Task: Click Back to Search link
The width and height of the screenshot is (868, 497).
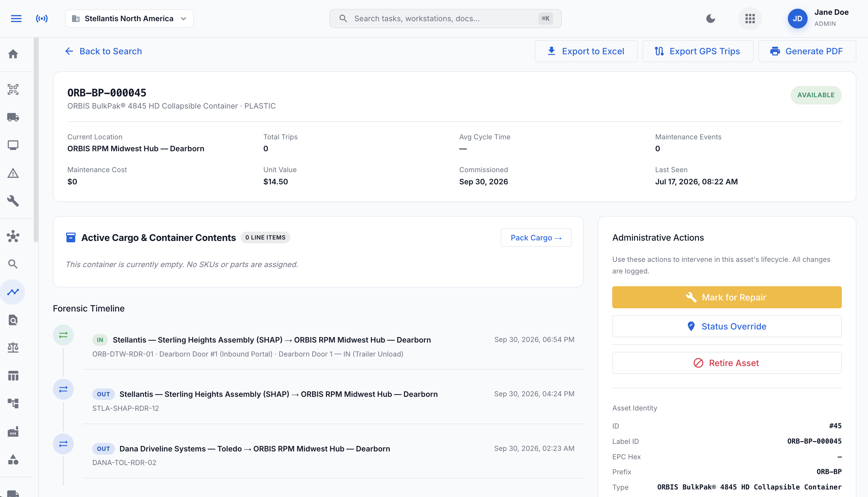Action: [x=103, y=51]
